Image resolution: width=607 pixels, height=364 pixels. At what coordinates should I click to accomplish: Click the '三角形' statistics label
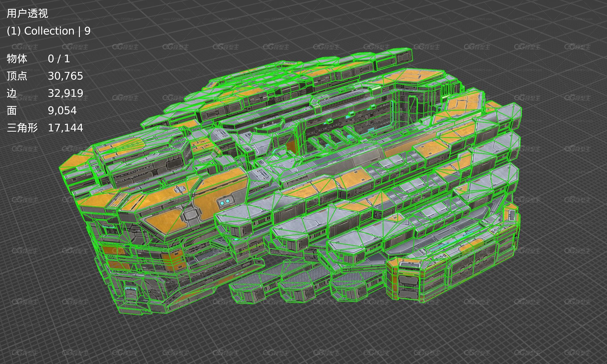pos(22,128)
